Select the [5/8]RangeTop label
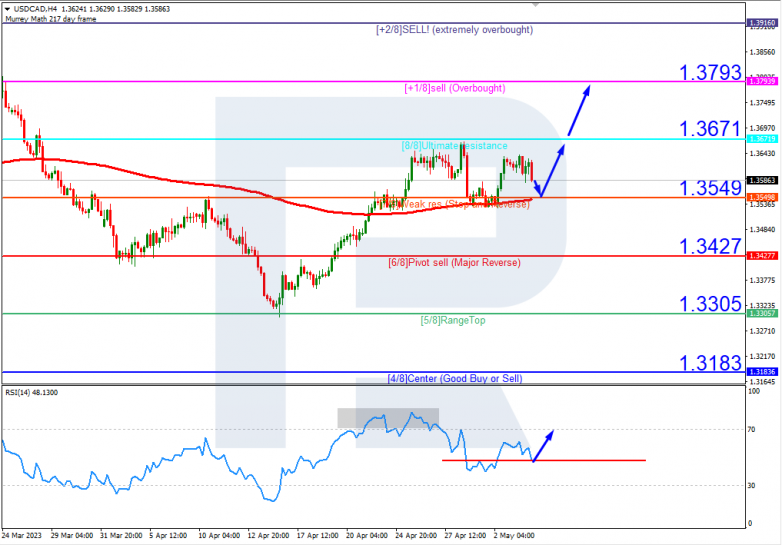 (x=453, y=320)
